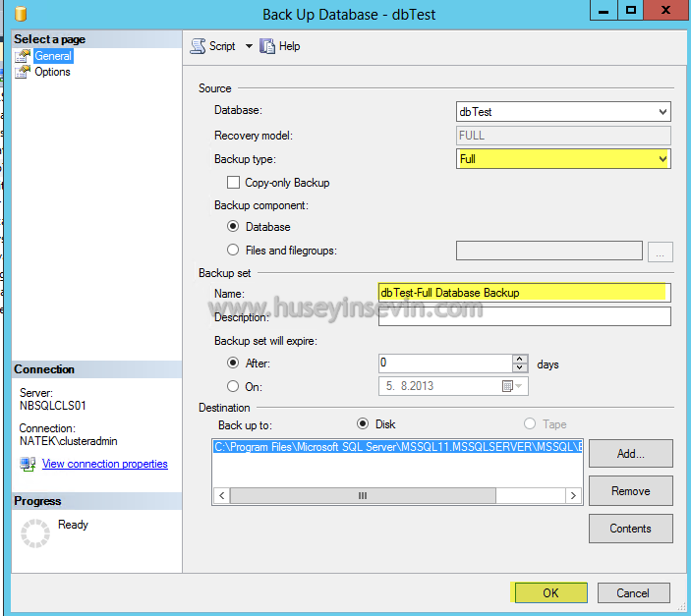Click the destination horizontal scrollbar thumb

[363, 496]
